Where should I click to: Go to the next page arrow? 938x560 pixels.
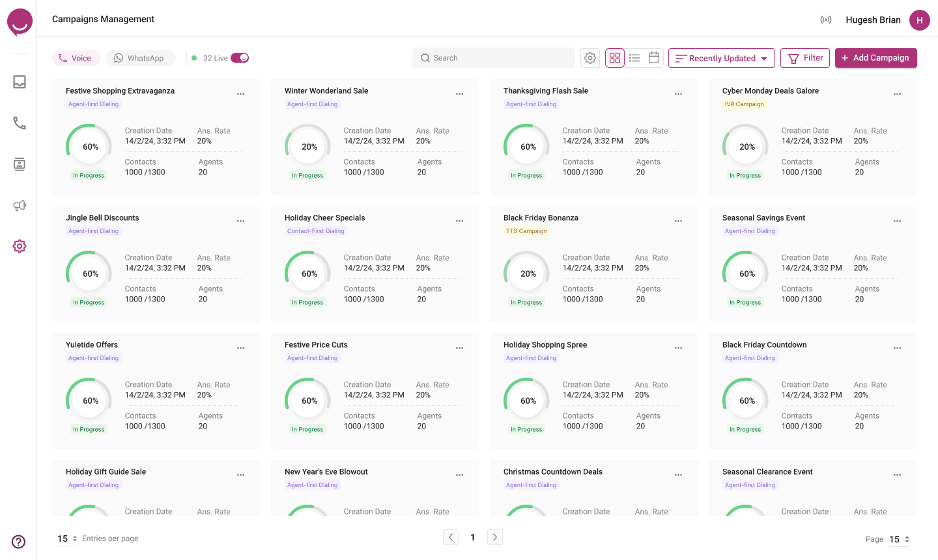tap(495, 537)
